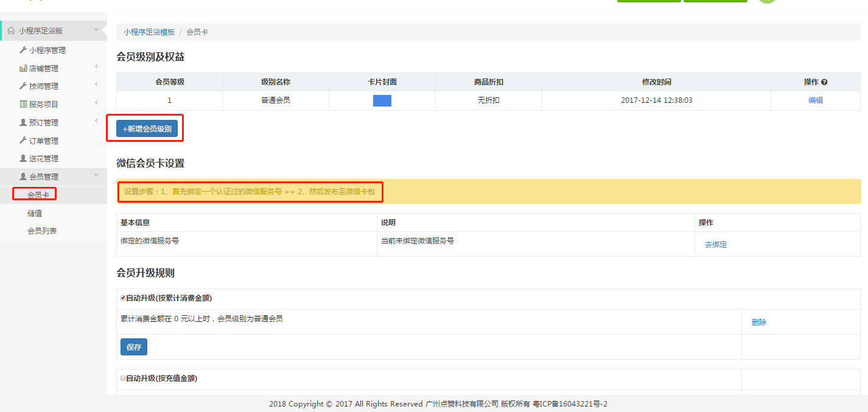Expand the 店铺管理 submenu arrow
The image size is (868, 412).
(96, 68)
